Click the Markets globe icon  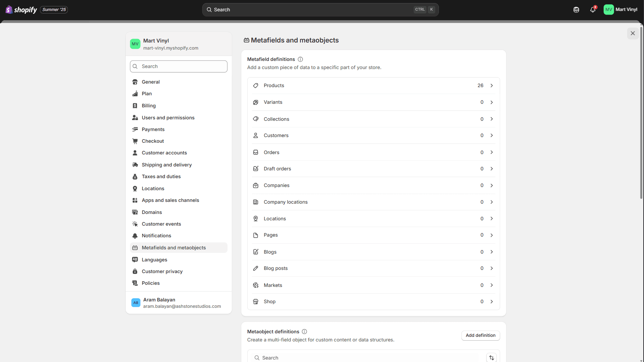(256, 285)
